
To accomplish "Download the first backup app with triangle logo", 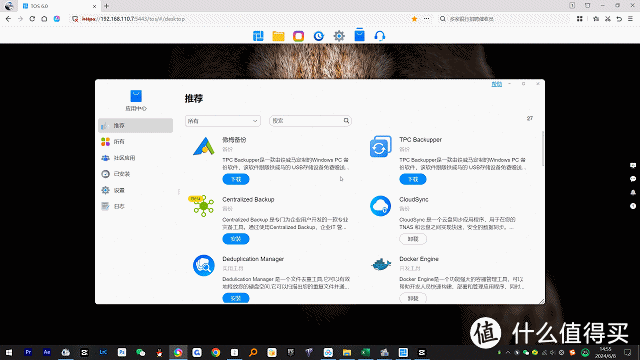I will click(236, 179).
